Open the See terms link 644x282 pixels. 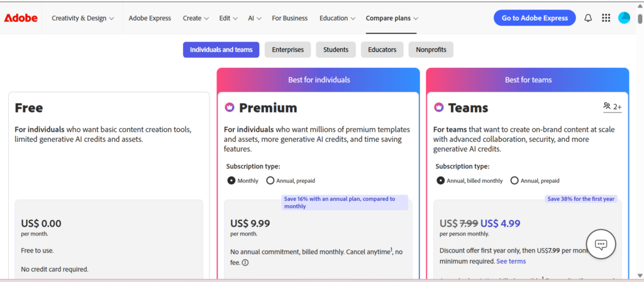tap(511, 261)
